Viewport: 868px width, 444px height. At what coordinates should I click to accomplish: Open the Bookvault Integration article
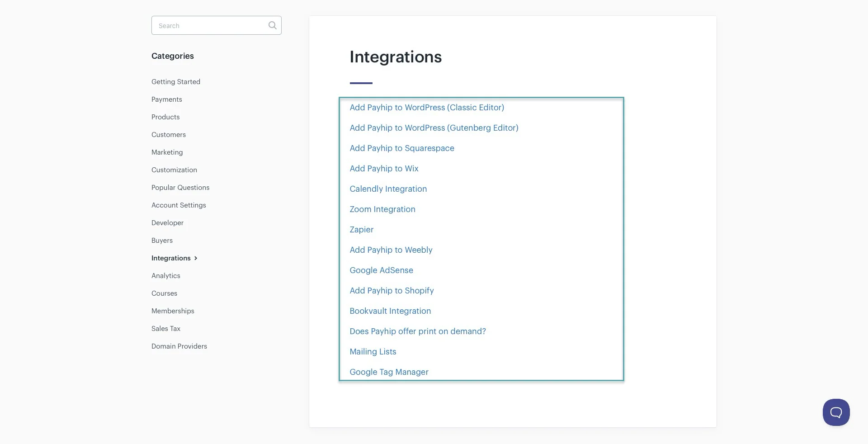pos(390,311)
